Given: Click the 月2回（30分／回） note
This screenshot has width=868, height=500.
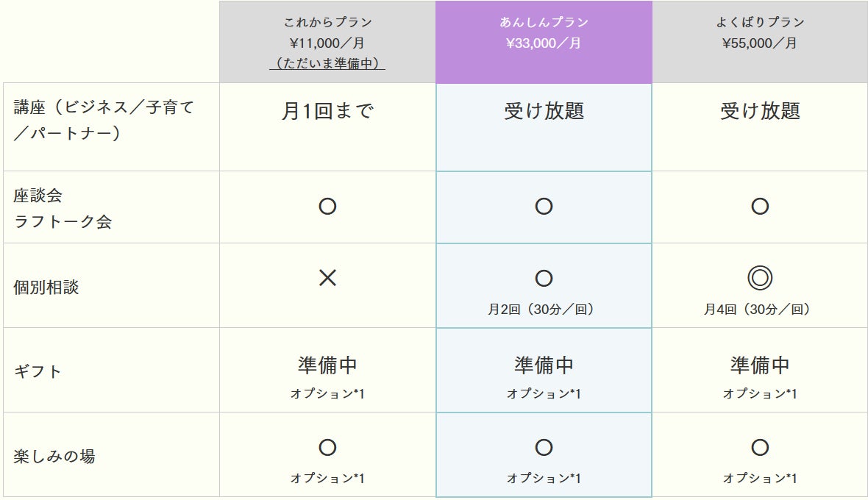Looking at the screenshot, I should [x=544, y=310].
